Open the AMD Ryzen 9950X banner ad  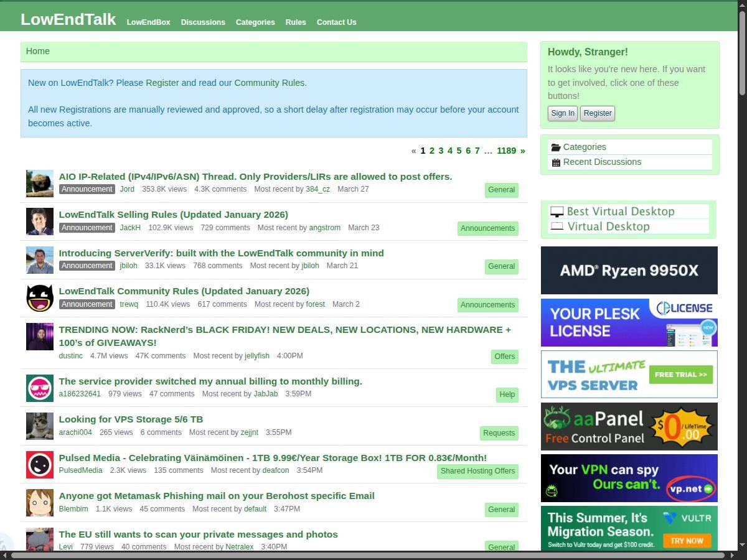629,271
